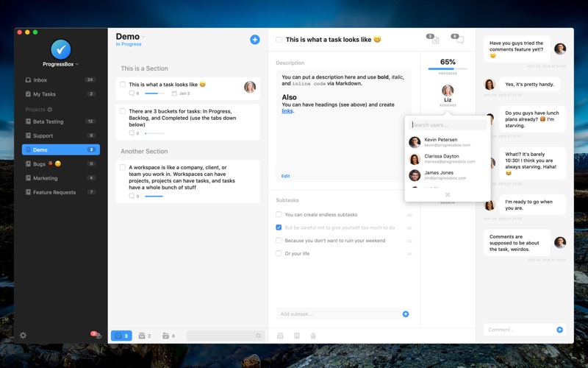The height and width of the screenshot is (368, 588).
Task: Select Demo project in sidebar
Action: click(x=61, y=150)
